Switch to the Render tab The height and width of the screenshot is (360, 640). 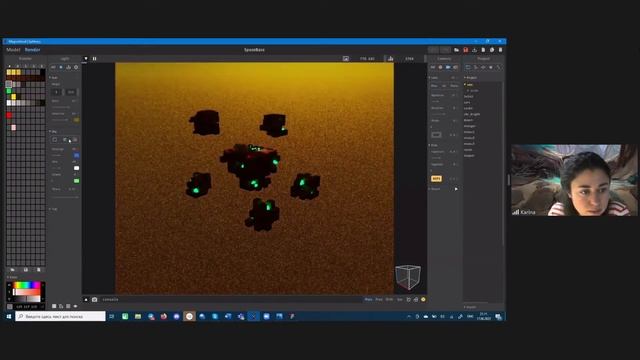pyautogui.click(x=33, y=50)
